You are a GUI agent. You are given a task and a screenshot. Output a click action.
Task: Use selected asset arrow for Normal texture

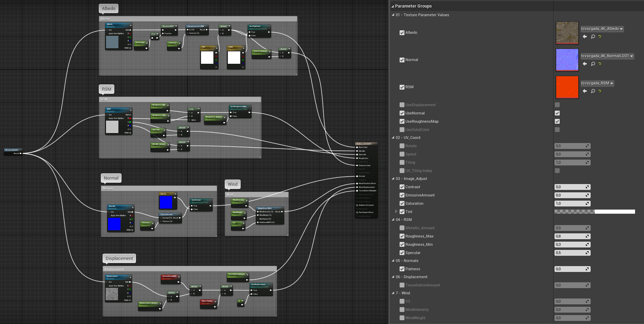(585, 64)
